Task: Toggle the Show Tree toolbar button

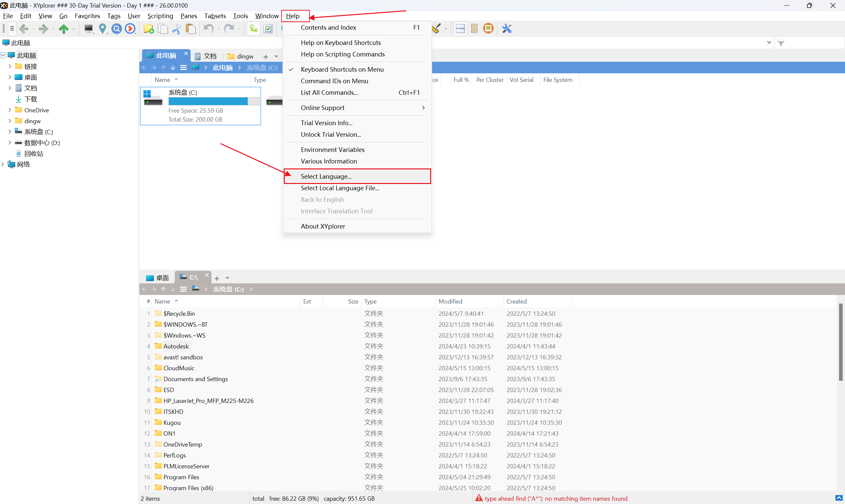Action: tap(253, 29)
